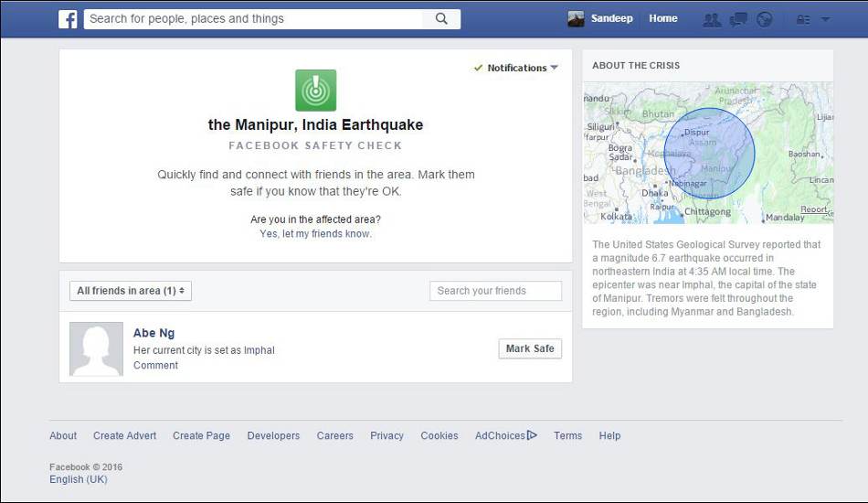Click the crisis map image
This screenshot has width=868, height=503.
pyautogui.click(x=708, y=153)
